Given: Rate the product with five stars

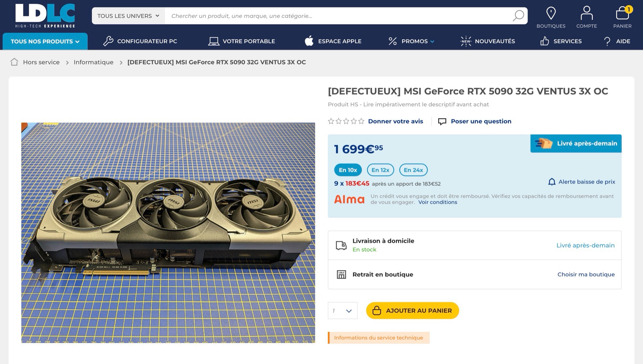Looking at the screenshot, I should click(361, 121).
